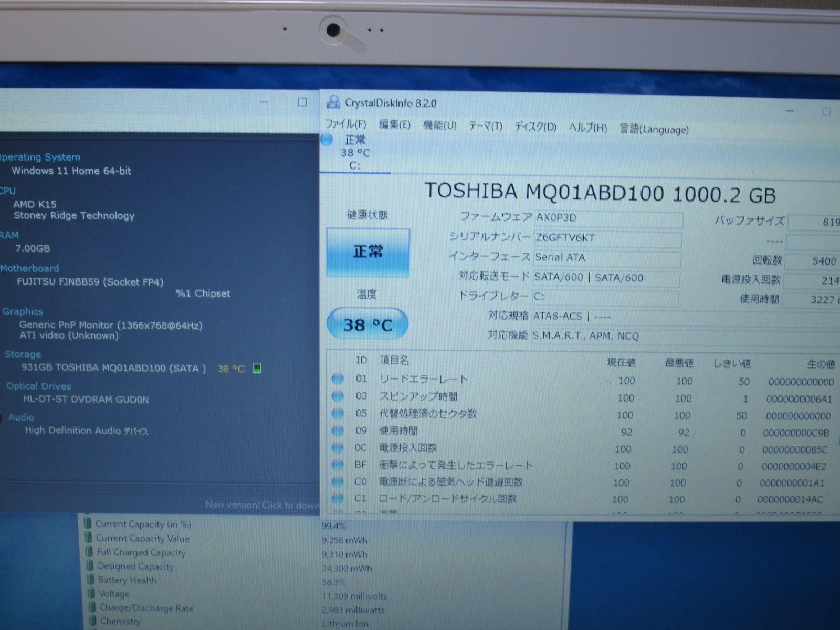Click the battery icon beside Current Capacity Value
Image resolution: width=840 pixels, height=630 pixels.
click(x=89, y=538)
